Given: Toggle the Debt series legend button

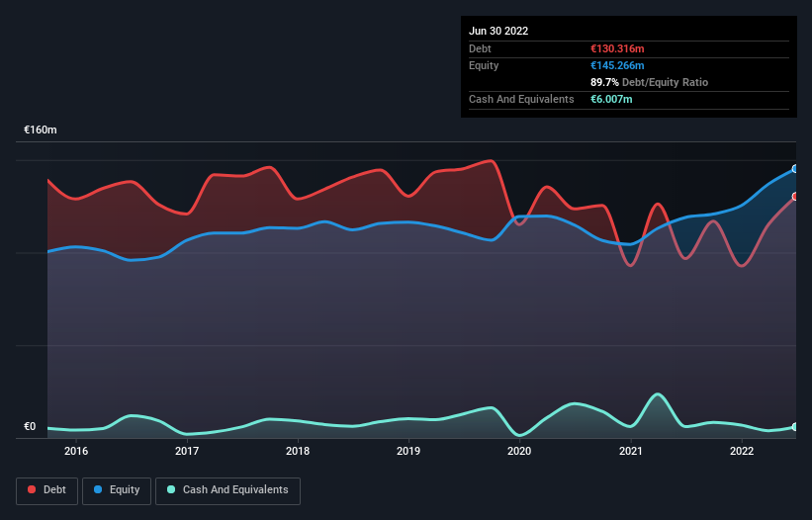Looking at the screenshot, I should coord(46,490).
